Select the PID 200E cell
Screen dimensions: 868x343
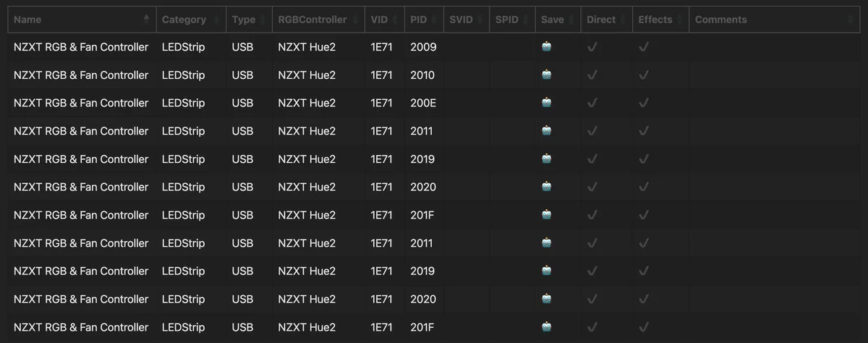424,103
